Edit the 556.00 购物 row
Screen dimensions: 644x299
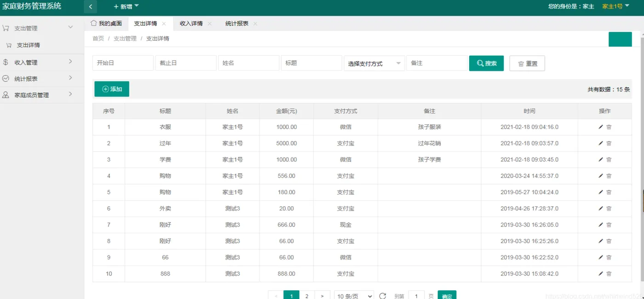click(x=601, y=176)
